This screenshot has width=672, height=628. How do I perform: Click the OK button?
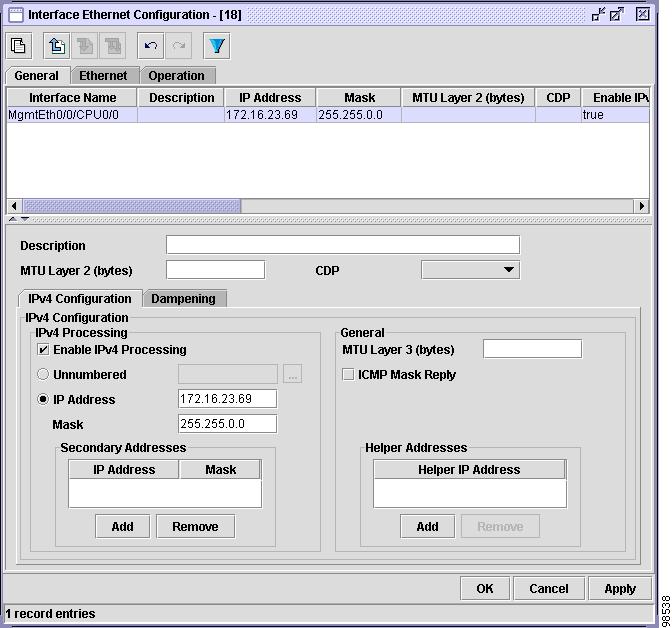tap(485, 589)
